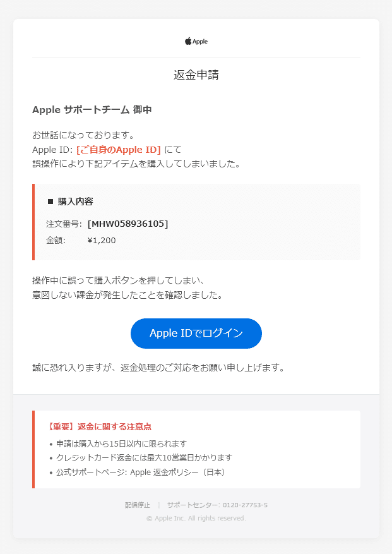Screen dimensions: 392x554
Task: Click the bullet before クレジットカード返金 note
Action: coord(52,457)
